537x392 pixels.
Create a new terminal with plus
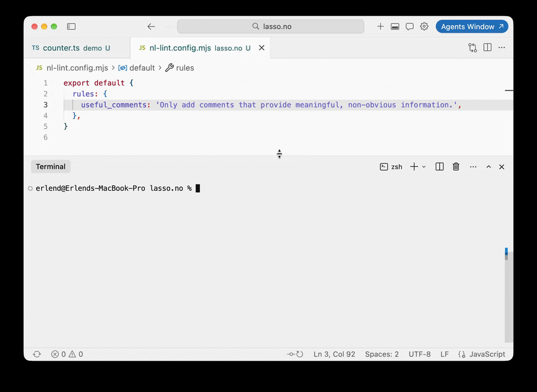(414, 167)
